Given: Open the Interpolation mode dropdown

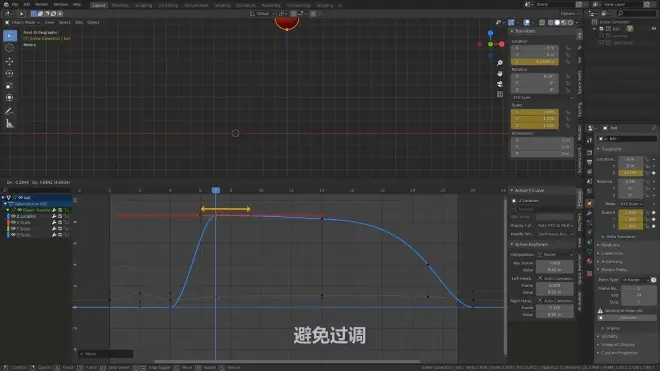Looking at the screenshot, I should [555, 255].
